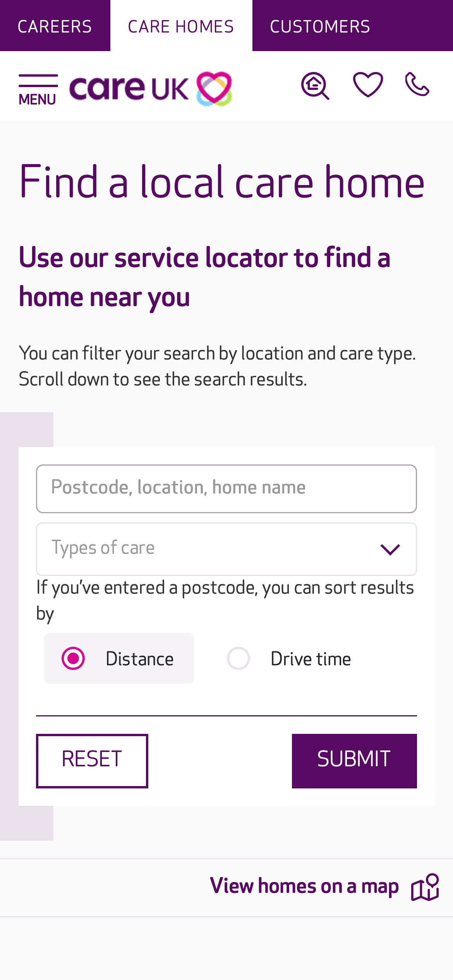Click the Types of care chevron arrow
Screen dimensions: 453x980
coord(390,549)
